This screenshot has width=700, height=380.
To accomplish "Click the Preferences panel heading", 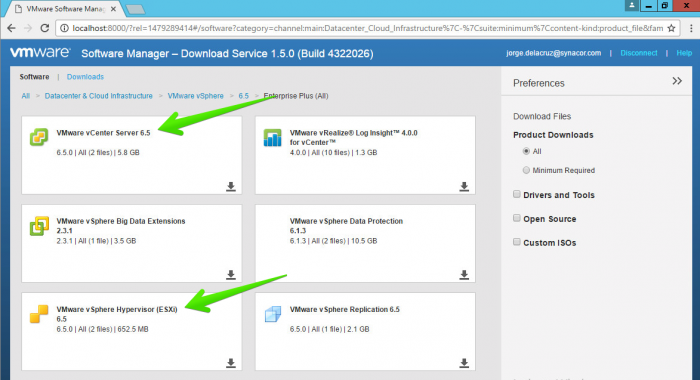I will coord(539,83).
